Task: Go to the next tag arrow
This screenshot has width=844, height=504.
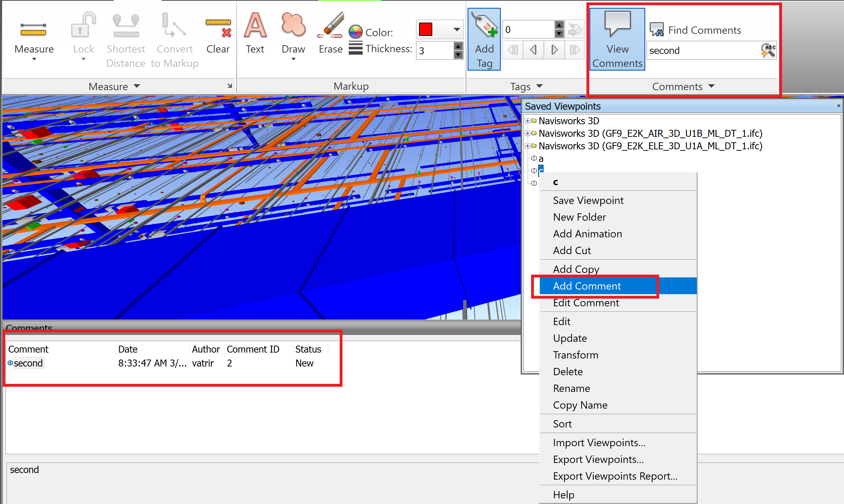Action: [x=554, y=50]
